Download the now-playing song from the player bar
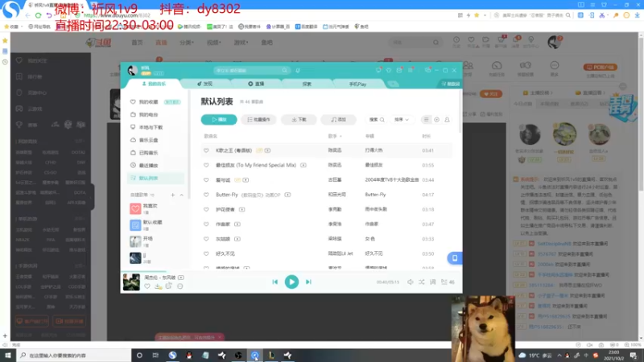This screenshot has width=644, height=362. [158, 286]
